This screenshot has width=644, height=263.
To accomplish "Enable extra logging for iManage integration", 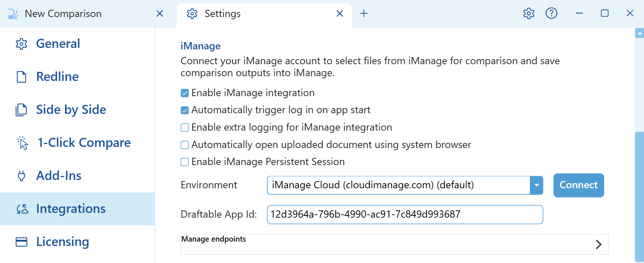I will (185, 128).
